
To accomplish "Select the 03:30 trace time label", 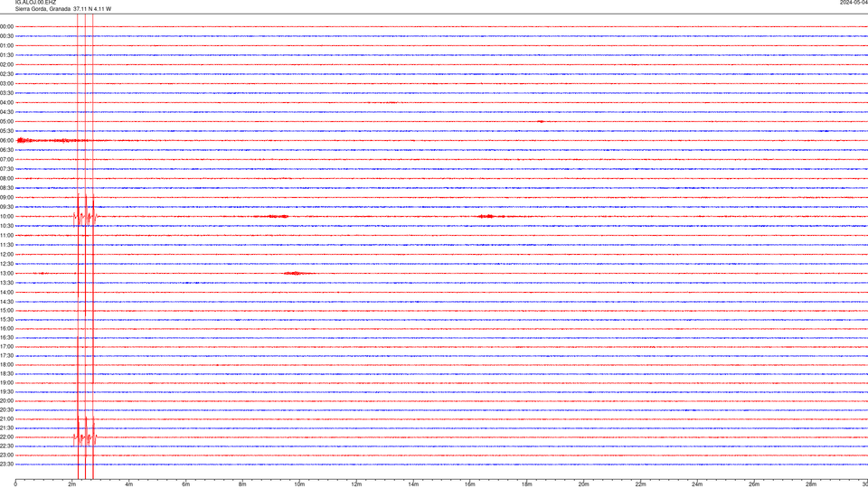I will pyautogui.click(x=6, y=93).
